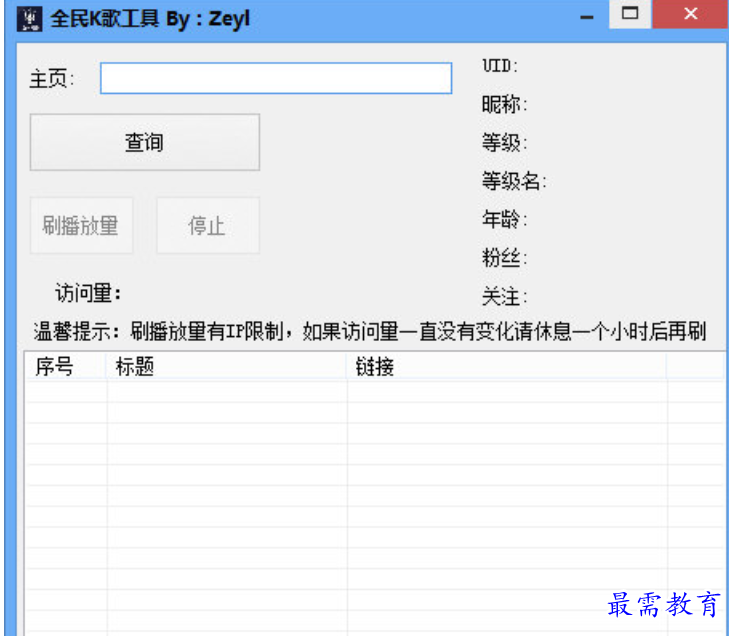Click the 等级 label
The width and height of the screenshot is (729, 636).
coord(504,142)
